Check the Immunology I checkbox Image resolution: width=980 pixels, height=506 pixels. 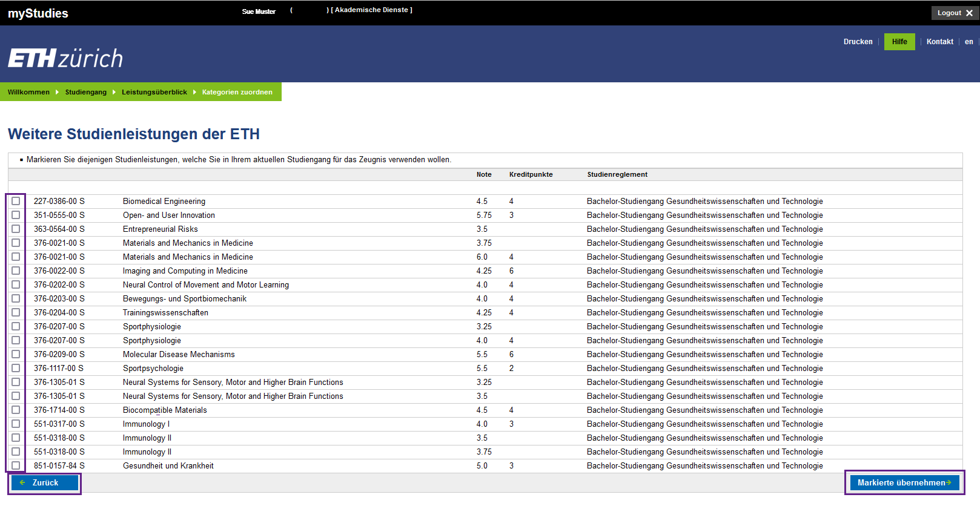pyautogui.click(x=16, y=424)
